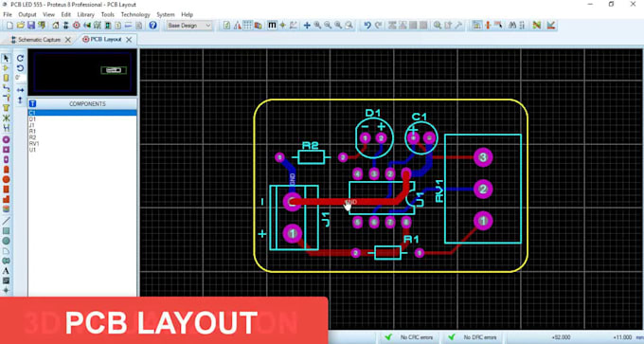Select R1 in the components list
The width and height of the screenshot is (644, 344).
coord(82,131)
